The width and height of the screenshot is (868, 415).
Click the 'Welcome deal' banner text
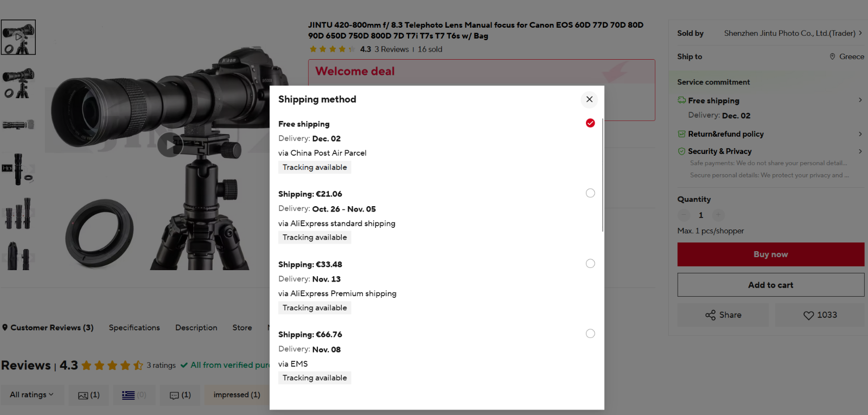tap(355, 71)
